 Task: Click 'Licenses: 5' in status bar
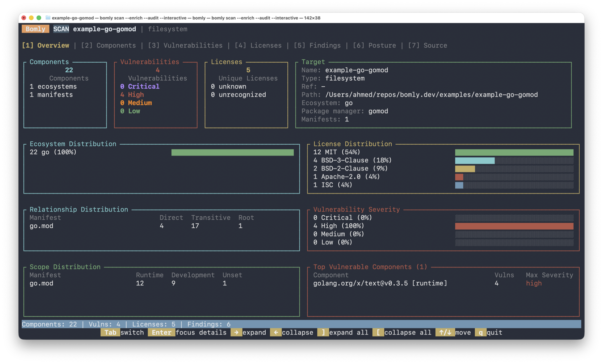[x=153, y=324]
